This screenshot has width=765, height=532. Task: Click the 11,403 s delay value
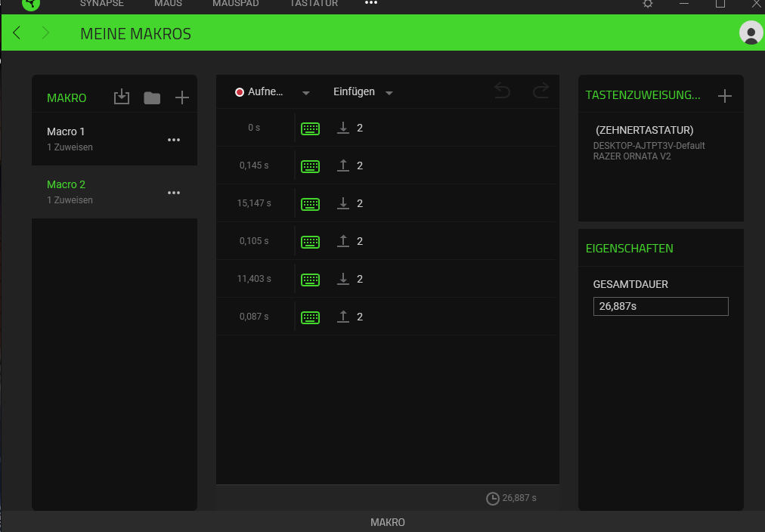(x=254, y=279)
